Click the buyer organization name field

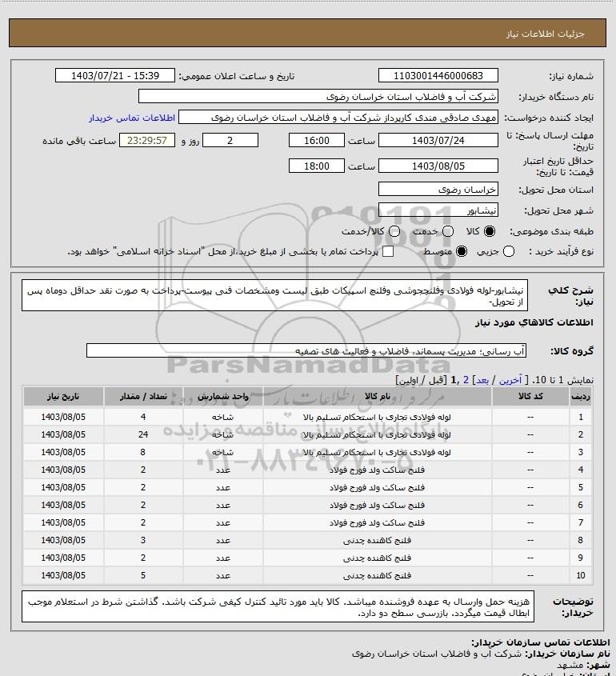[318, 96]
